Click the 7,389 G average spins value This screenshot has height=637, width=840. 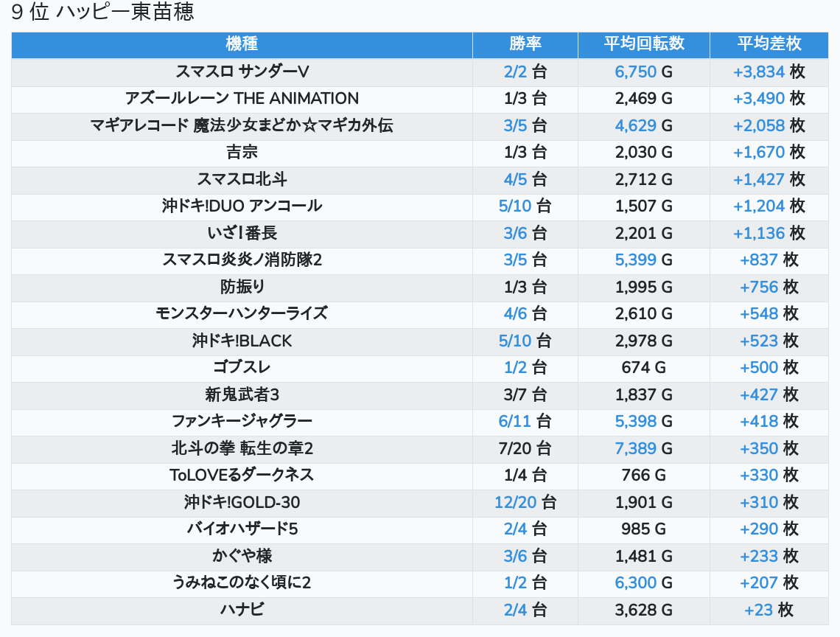click(x=644, y=448)
